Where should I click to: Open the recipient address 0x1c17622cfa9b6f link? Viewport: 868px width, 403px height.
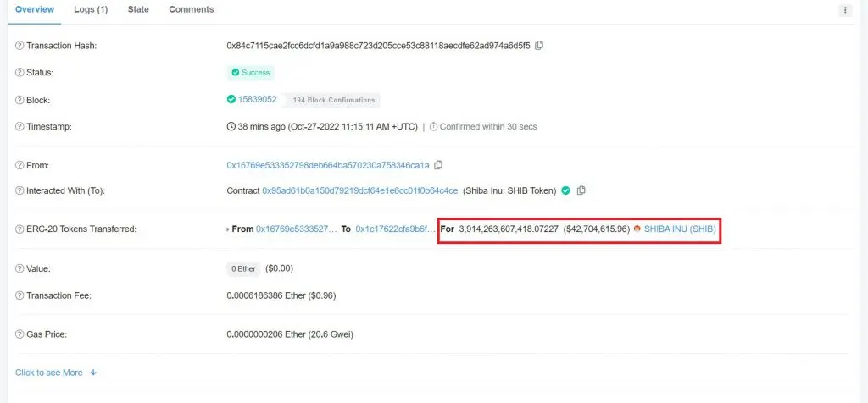(x=396, y=229)
